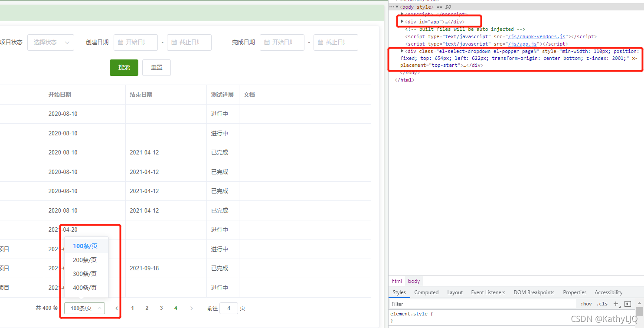Switch to the Computed tab
This screenshot has width=644, height=328.
pos(426,292)
